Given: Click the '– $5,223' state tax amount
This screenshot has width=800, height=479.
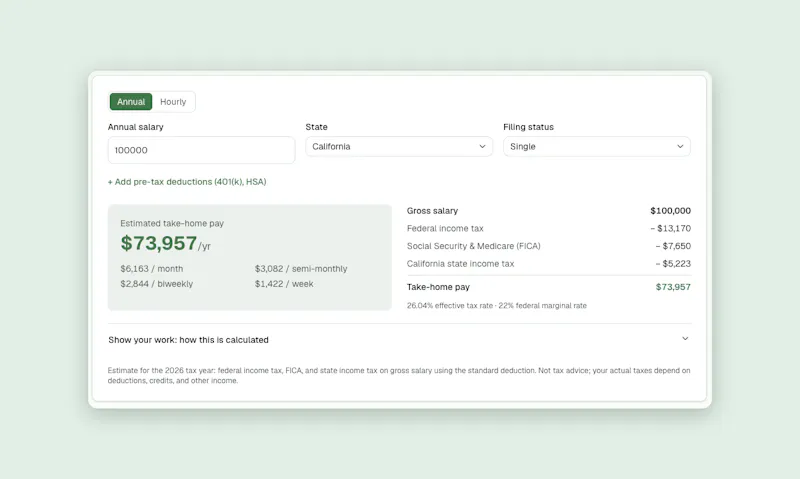Looking at the screenshot, I should click(x=673, y=264).
